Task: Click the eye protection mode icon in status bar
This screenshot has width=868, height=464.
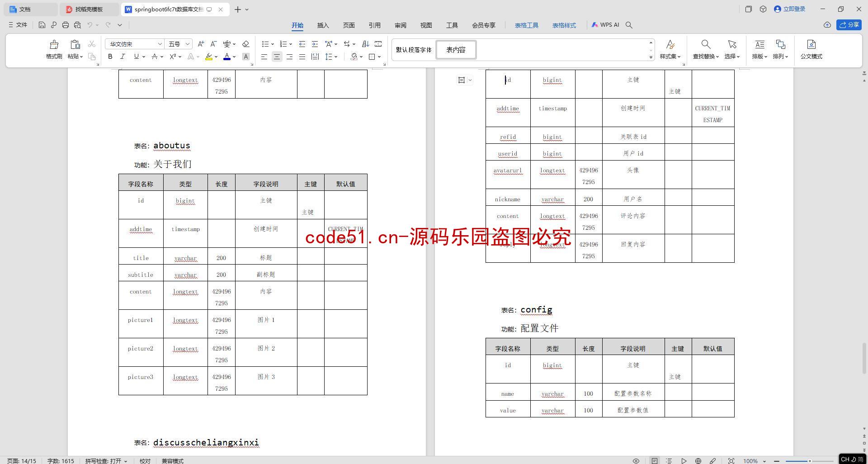Action: [636, 461]
